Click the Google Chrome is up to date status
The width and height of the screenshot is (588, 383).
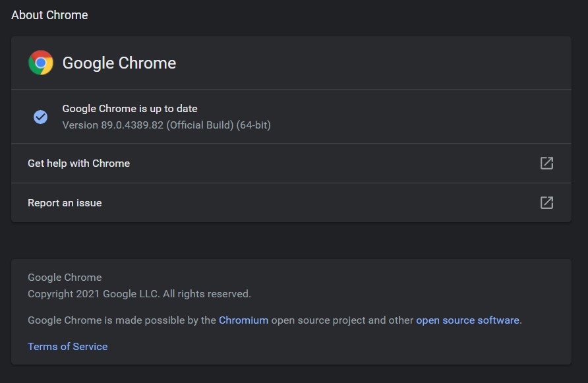(130, 108)
